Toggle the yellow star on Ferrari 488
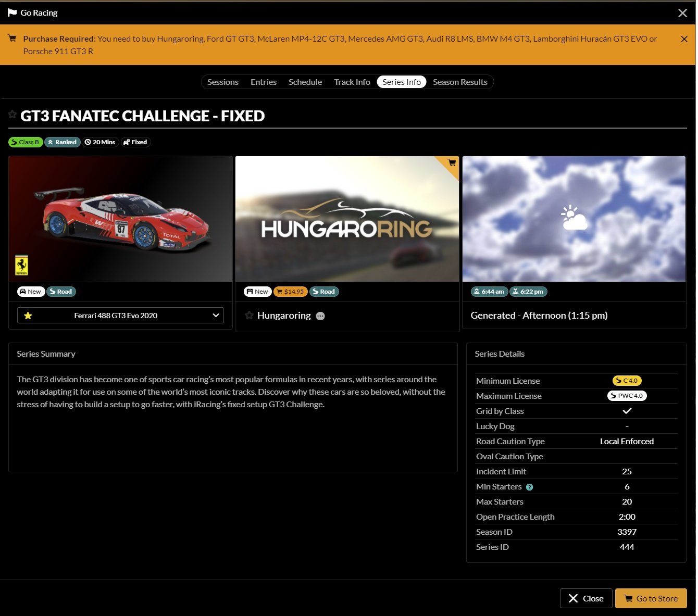This screenshot has width=698, height=616. click(28, 316)
